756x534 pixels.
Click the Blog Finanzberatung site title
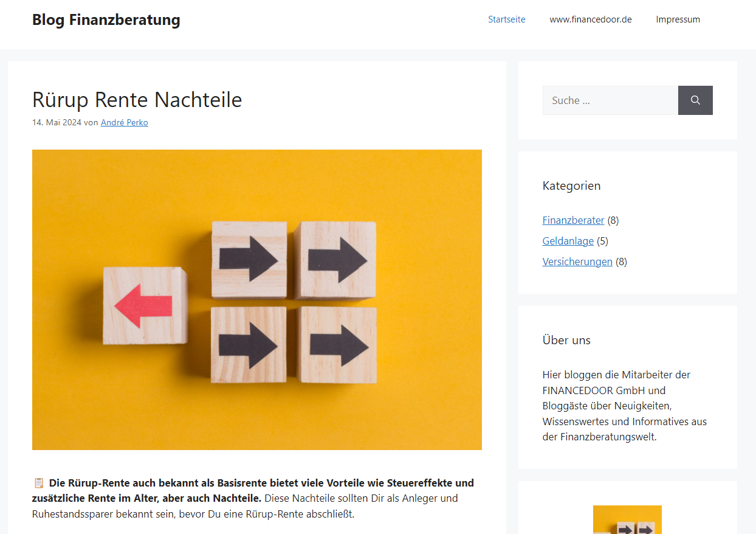[x=106, y=20]
